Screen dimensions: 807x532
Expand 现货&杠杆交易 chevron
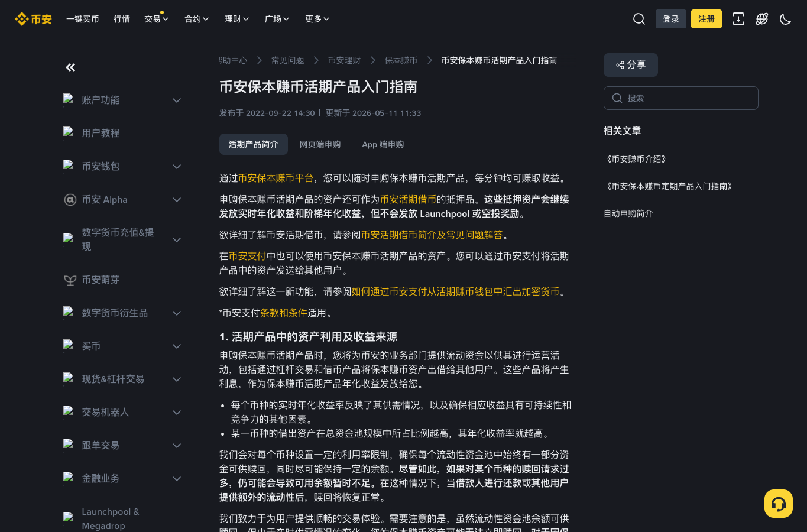177,379
